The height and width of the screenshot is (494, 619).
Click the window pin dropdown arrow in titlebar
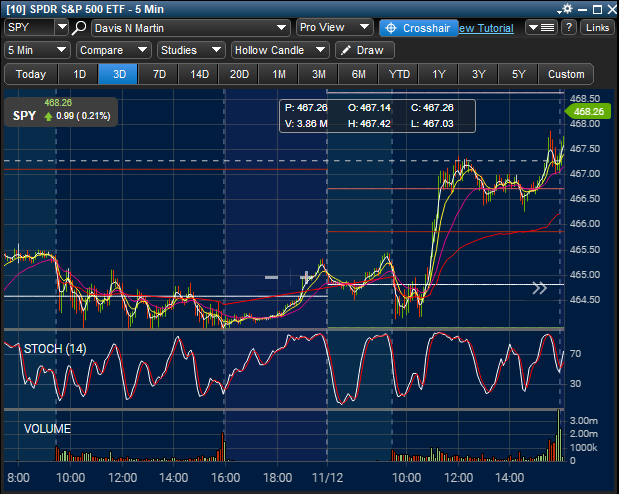(x=559, y=12)
